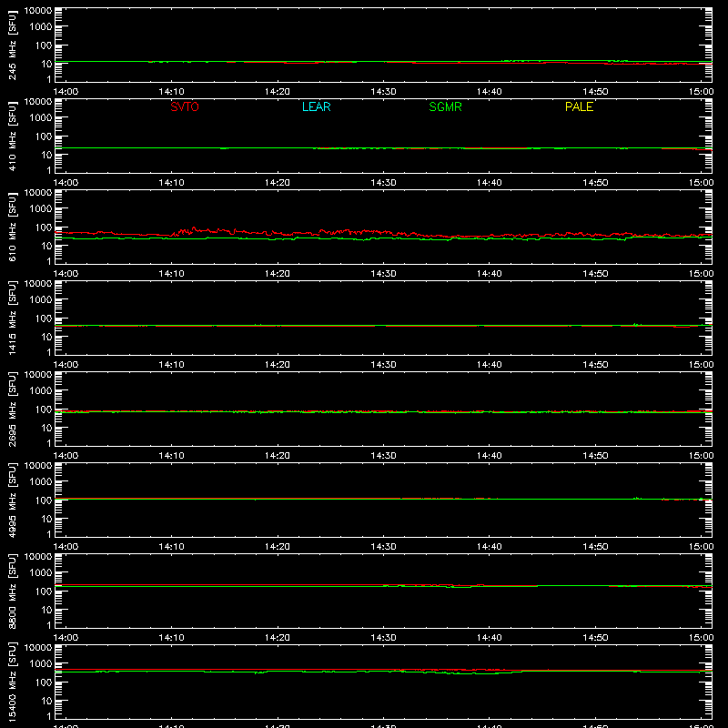Select the 15400 MHz [SFU] axis title
728x728 pixels.
pos(13,682)
